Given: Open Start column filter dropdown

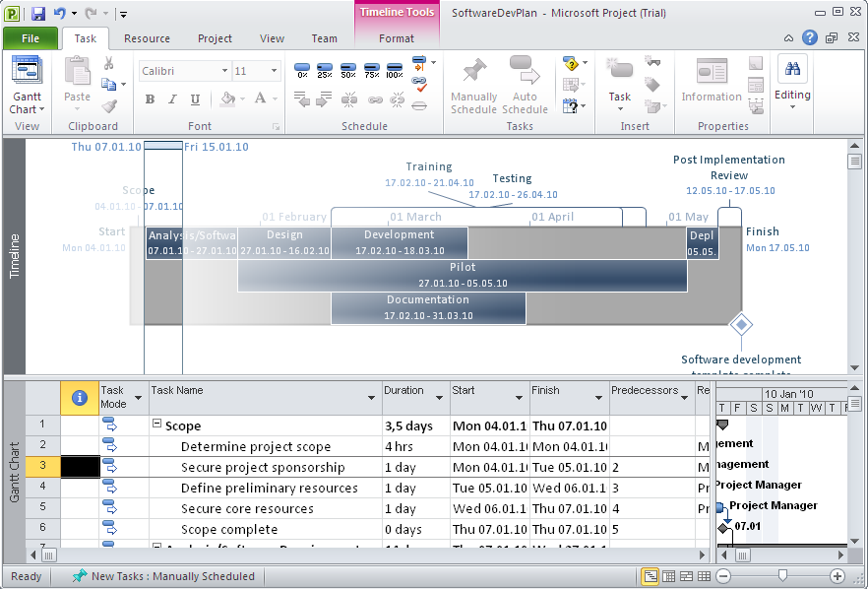Looking at the screenshot, I should coord(519,398).
